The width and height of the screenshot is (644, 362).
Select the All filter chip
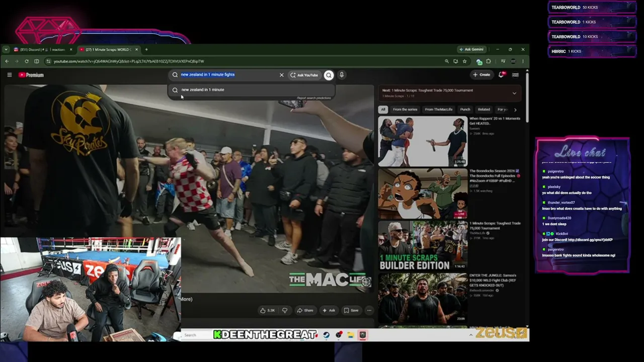(383, 109)
